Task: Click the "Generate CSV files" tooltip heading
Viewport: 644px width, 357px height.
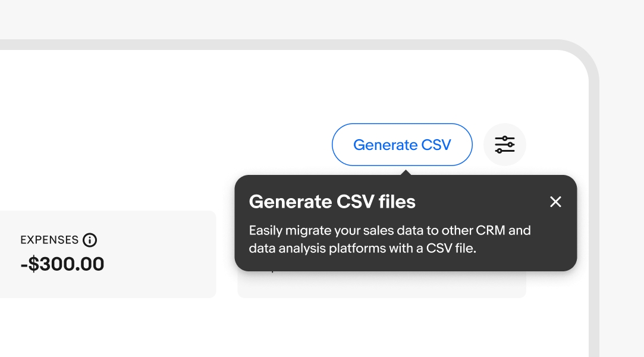Action: tap(332, 202)
